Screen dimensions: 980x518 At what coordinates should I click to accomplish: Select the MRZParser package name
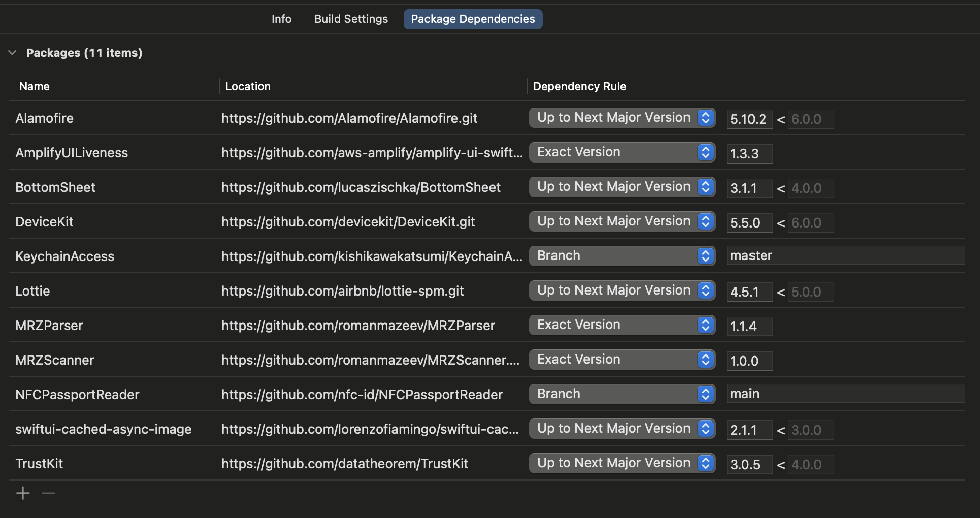click(x=49, y=326)
